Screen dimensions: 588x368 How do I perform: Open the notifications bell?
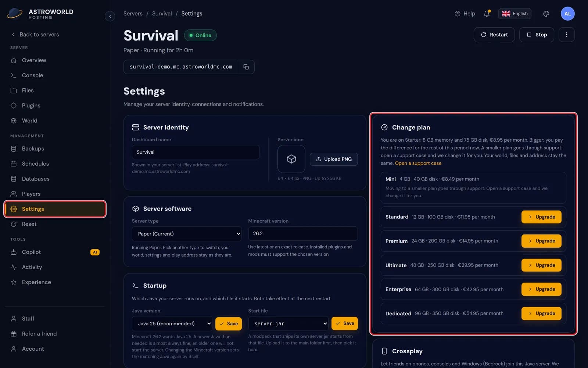click(x=487, y=14)
